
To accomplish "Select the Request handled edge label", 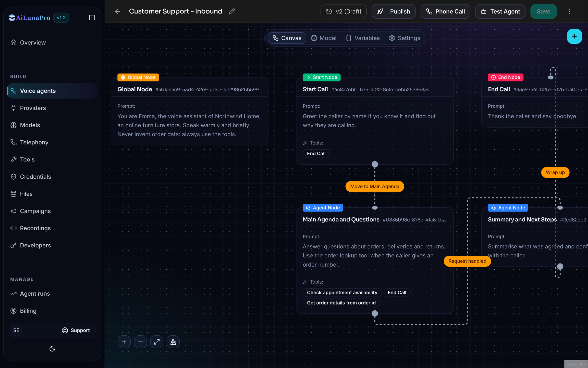I will tap(467, 261).
